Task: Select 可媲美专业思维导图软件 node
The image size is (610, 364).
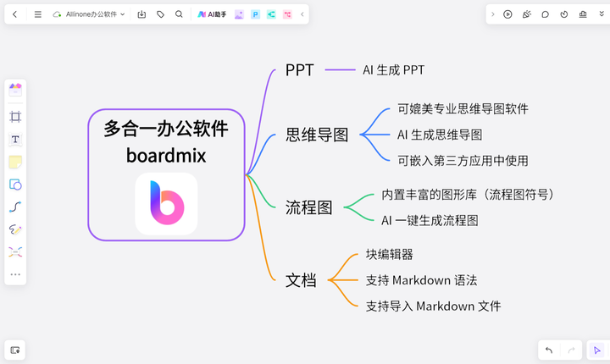Action: click(463, 109)
